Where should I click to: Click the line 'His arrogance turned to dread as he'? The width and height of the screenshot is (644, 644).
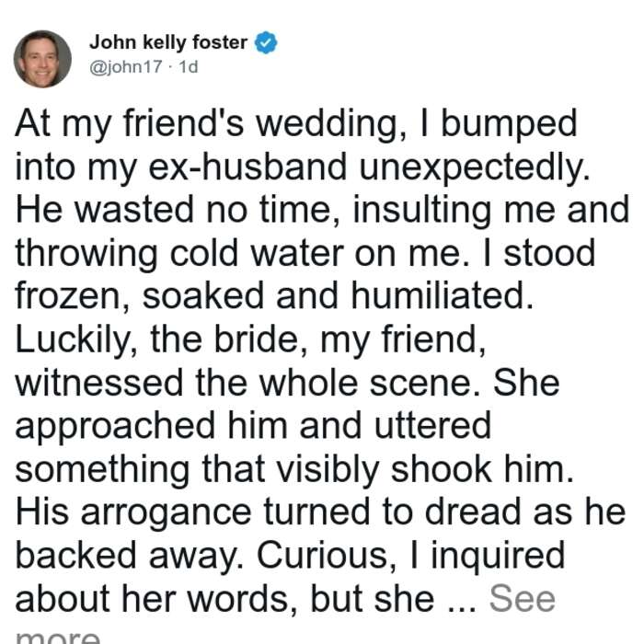(x=320, y=512)
